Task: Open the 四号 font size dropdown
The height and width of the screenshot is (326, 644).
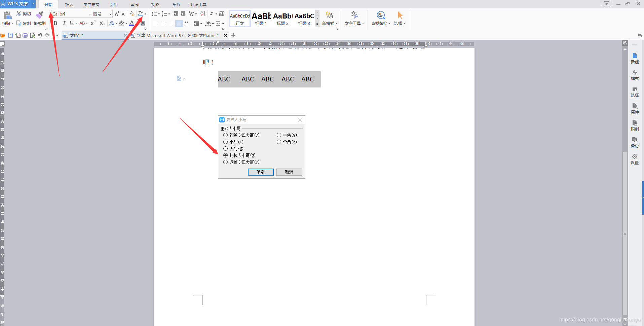Action: click(110, 14)
